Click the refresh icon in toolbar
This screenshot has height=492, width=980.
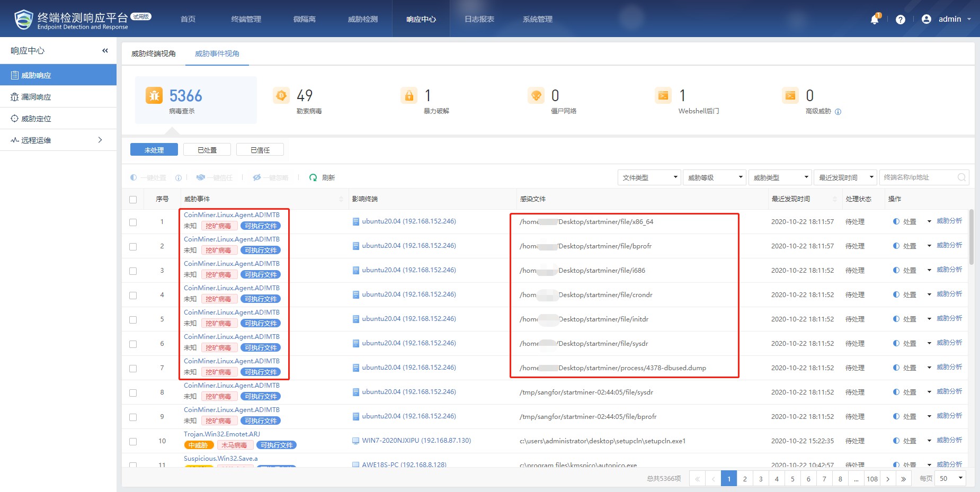(x=313, y=177)
